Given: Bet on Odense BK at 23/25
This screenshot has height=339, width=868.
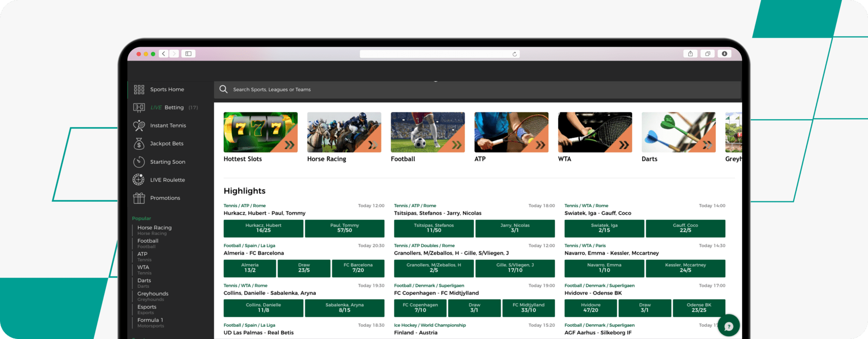Looking at the screenshot, I should click(699, 308).
